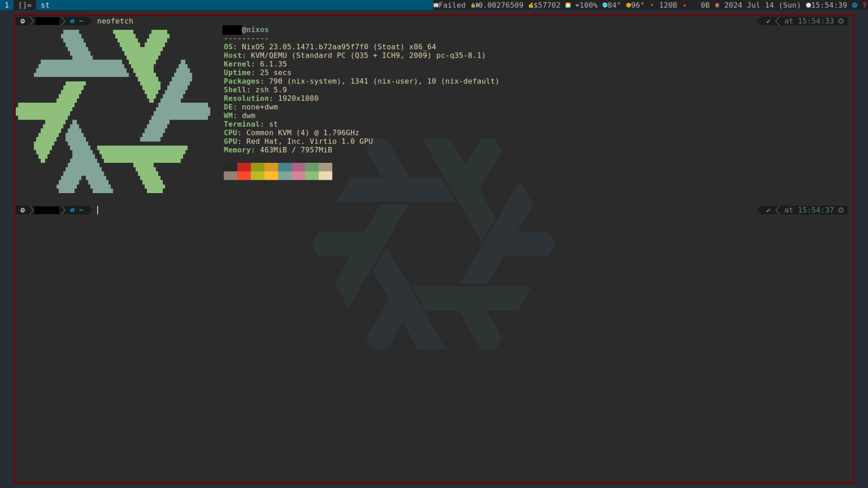868x488 pixels.
Task: Click the terminal cursor at the empty prompt
Action: pyautogui.click(x=98, y=210)
